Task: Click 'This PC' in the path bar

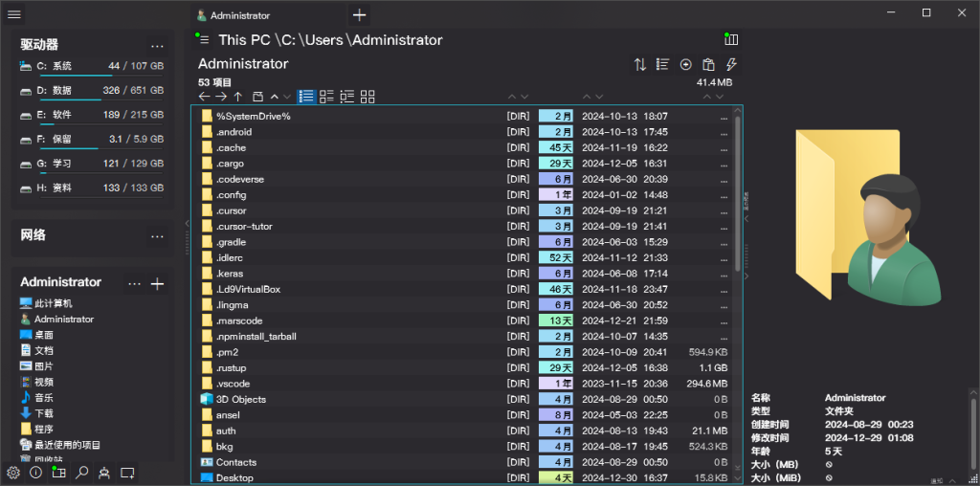Action: click(244, 40)
